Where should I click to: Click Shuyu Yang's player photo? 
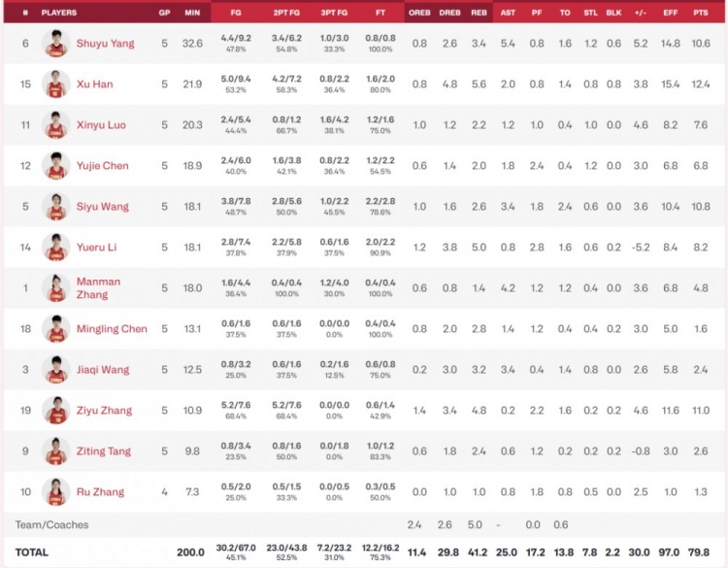pyautogui.click(x=56, y=44)
